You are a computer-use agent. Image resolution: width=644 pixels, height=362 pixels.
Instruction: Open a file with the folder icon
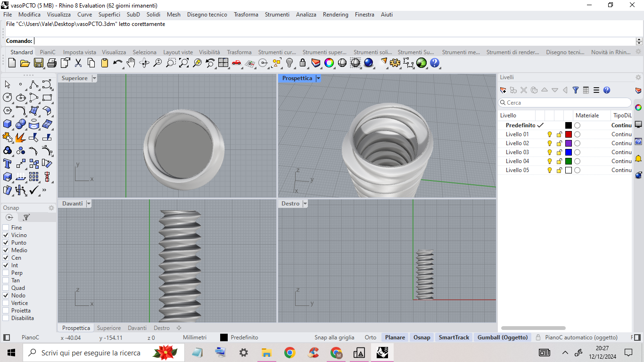(x=25, y=63)
